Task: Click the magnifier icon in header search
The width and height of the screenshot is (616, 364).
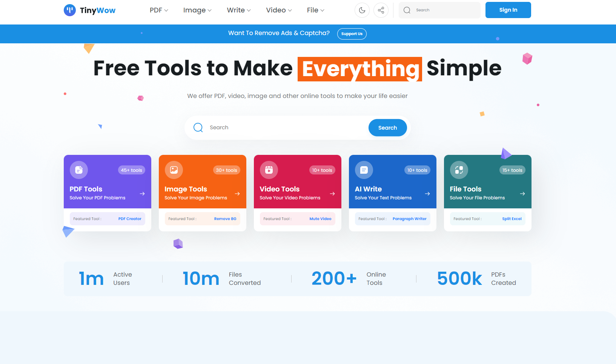Action: [x=407, y=10]
